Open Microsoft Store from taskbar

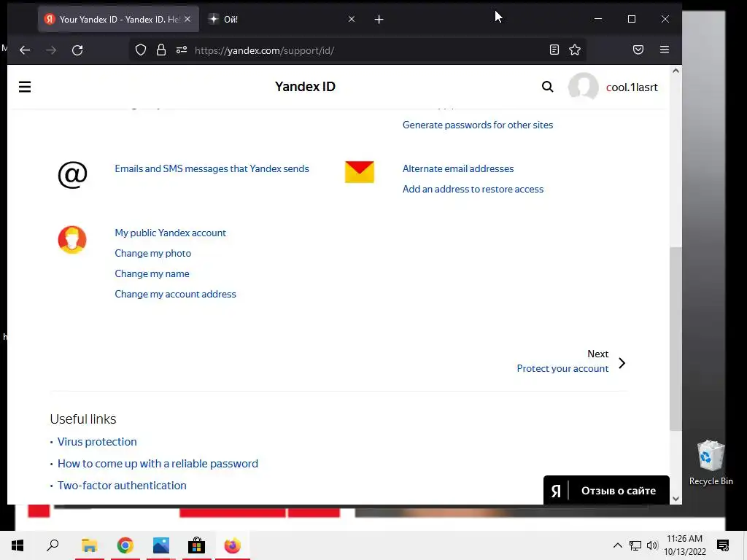(196, 545)
